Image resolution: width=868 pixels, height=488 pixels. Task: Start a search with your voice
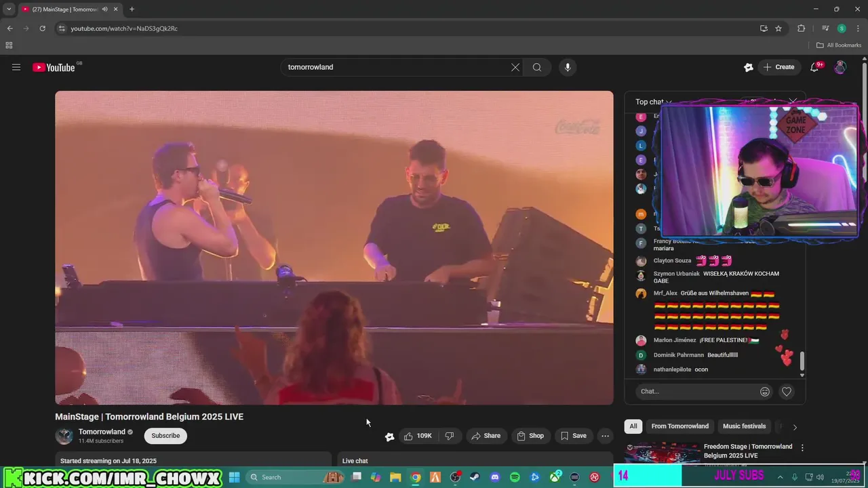(x=568, y=67)
